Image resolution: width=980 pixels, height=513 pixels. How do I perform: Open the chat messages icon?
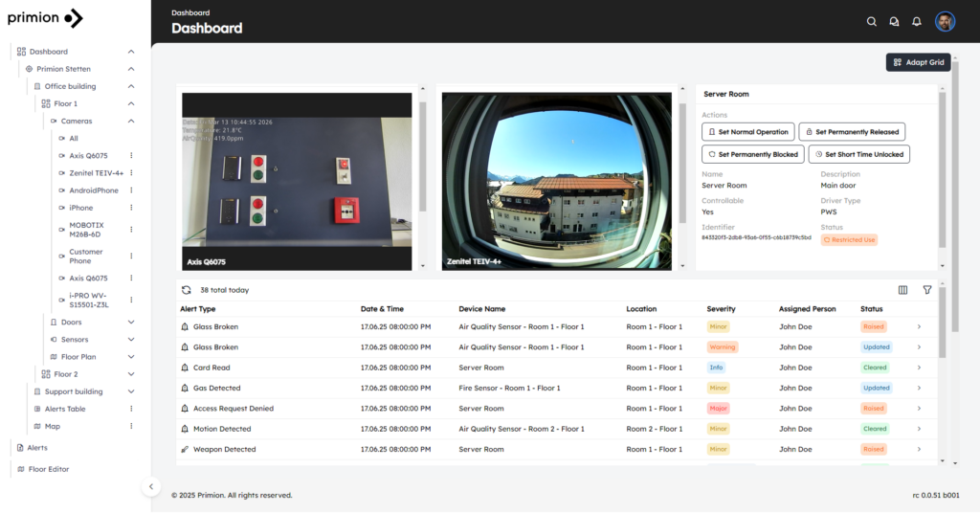tap(894, 21)
